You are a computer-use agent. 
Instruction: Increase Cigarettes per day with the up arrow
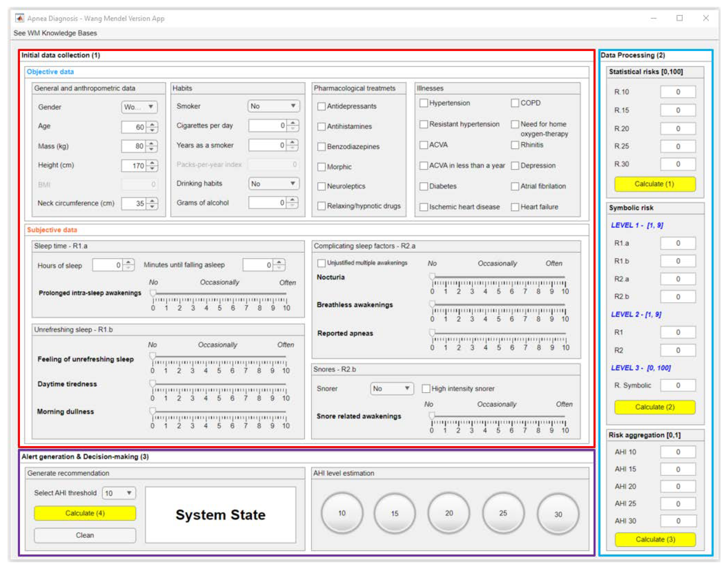click(x=293, y=123)
